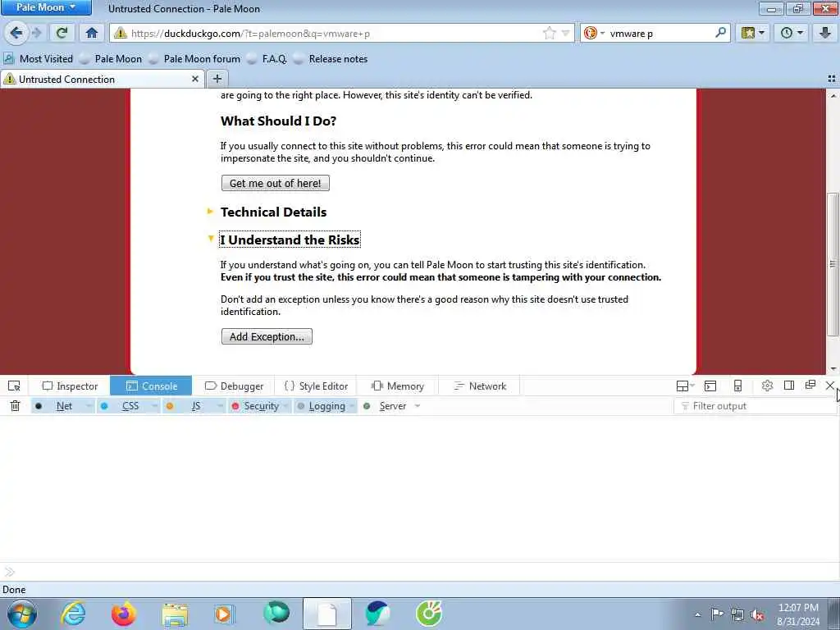The width and height of the screenshot is (840, 630).
Task: Open the F.A.Q. bookmark
Action: [267, 59]
